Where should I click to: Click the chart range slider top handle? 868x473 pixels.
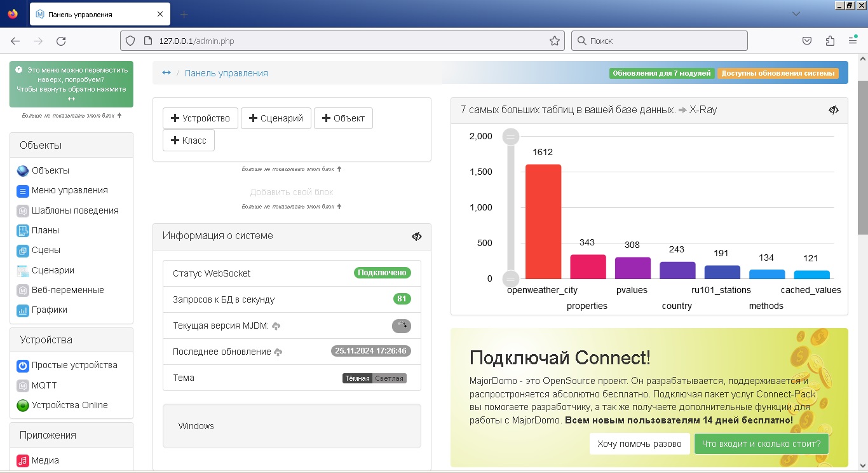click(511, 137)
